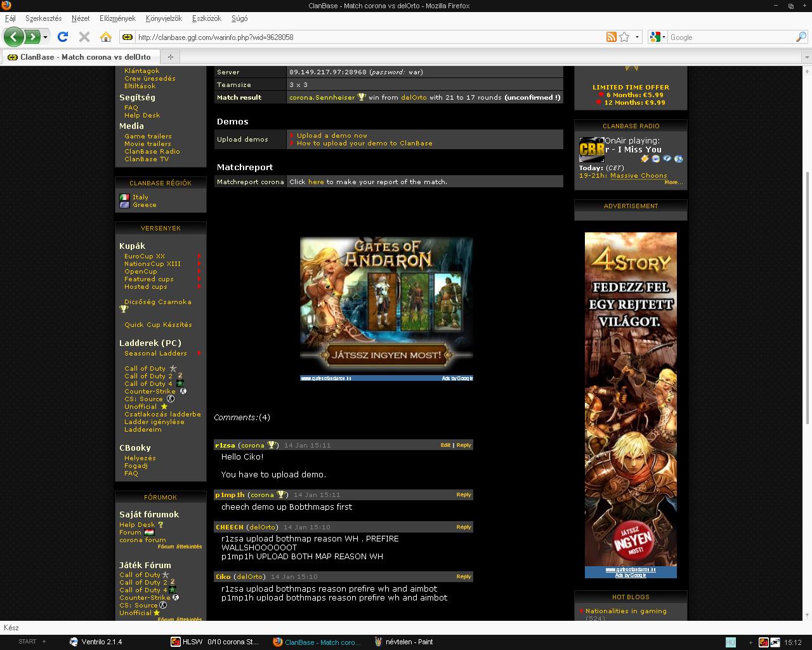Click the Reload page icon
The height and width of the screenshot is (650, 812).
(x=63, y=37)
